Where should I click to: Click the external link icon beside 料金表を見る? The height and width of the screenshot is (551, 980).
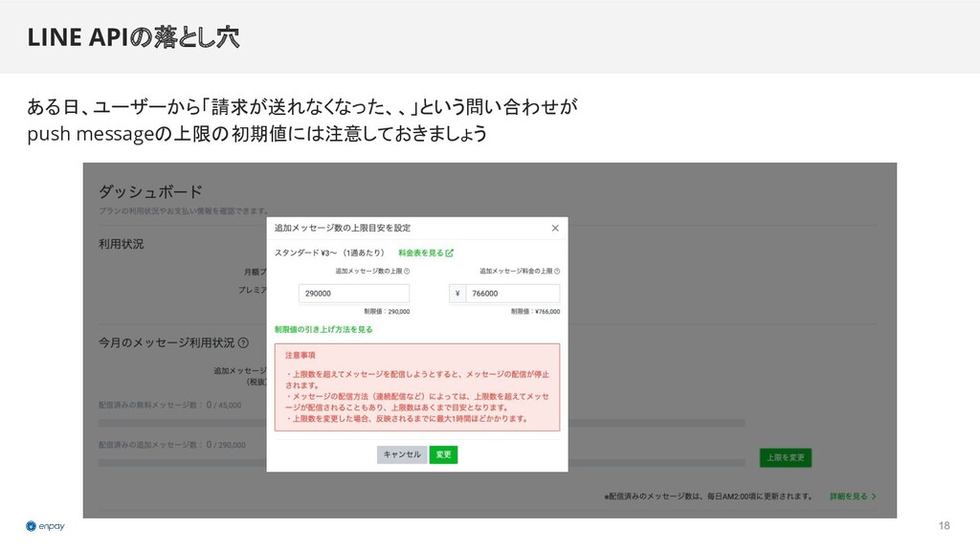[450, 253]
